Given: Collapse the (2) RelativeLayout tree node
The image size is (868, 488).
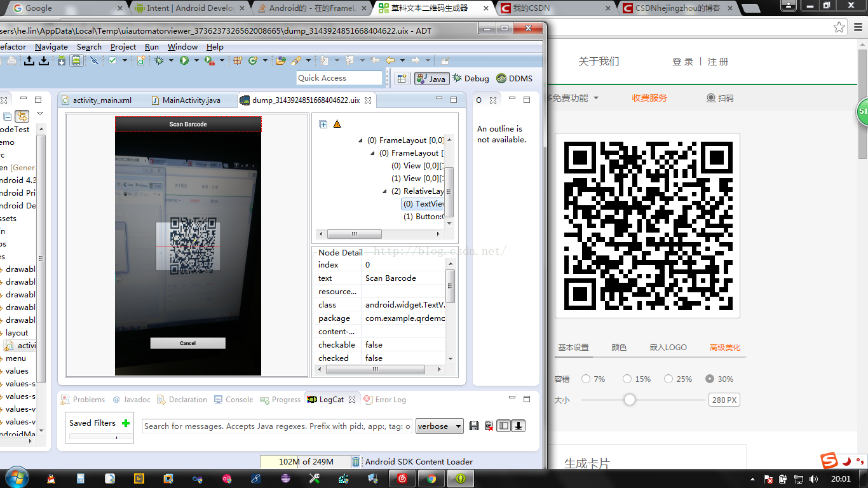Looking at the screenshot, I should pyautogui.click(x=385, y=191).
